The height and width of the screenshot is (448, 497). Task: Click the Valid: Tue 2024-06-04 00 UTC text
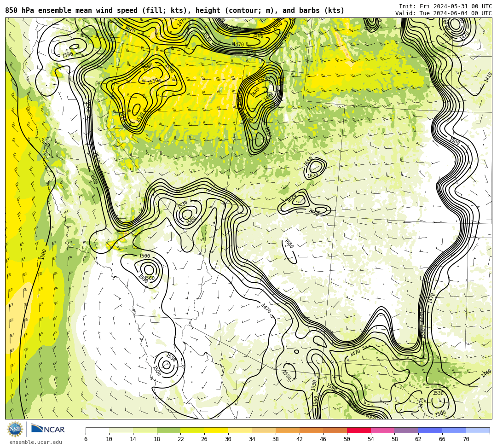(444, 13)
